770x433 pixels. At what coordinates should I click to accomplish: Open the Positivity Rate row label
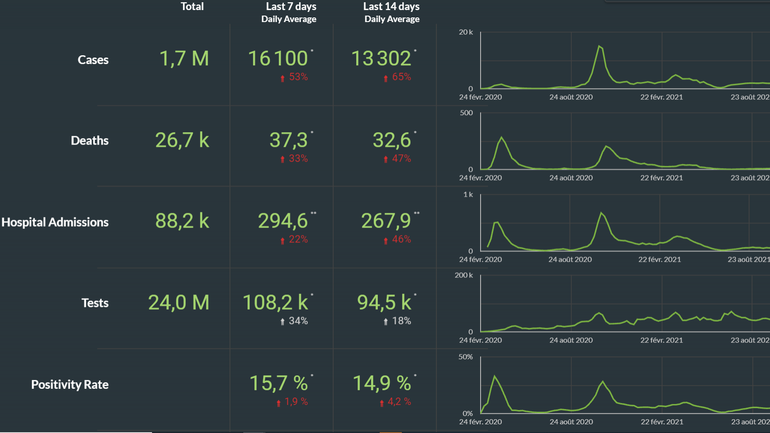(x=69, y=385)
